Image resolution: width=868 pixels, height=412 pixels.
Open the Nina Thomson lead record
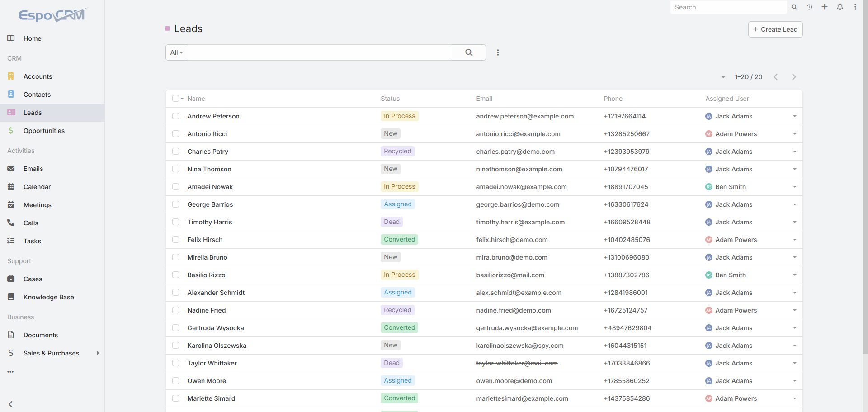[209, 169]
